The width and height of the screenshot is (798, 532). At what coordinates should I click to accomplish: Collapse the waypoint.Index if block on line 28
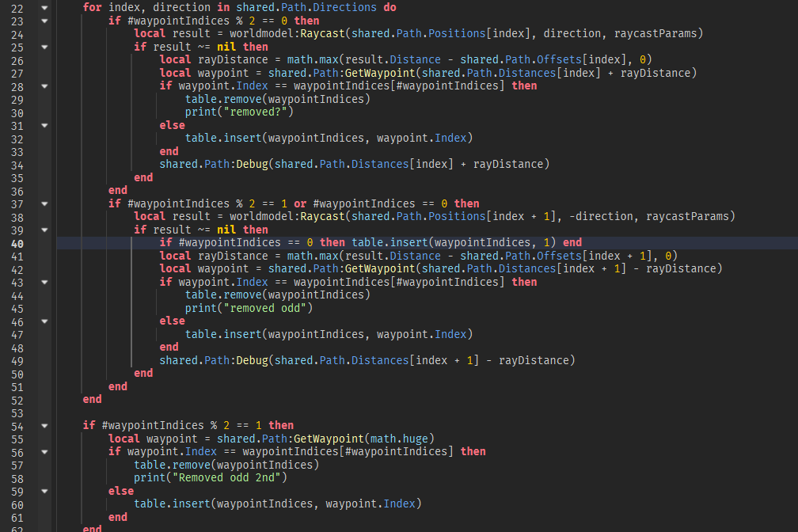point(44,85)
